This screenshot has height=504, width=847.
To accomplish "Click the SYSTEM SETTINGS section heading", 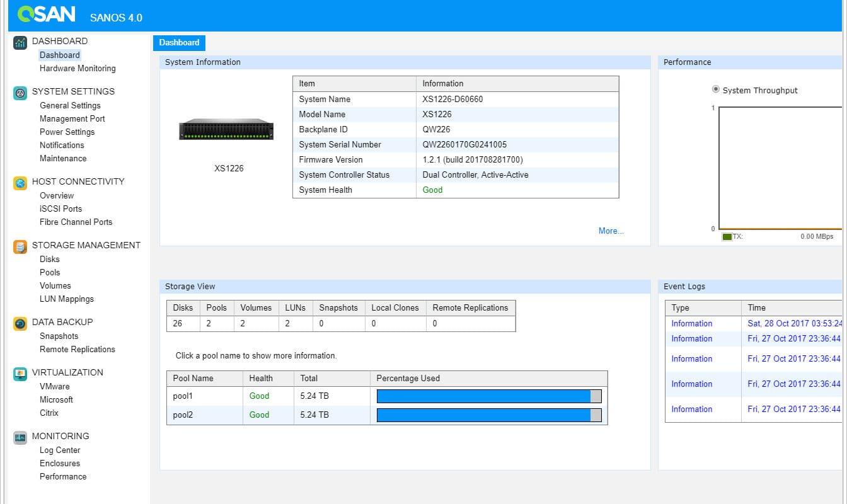I will tap(73, 91).
